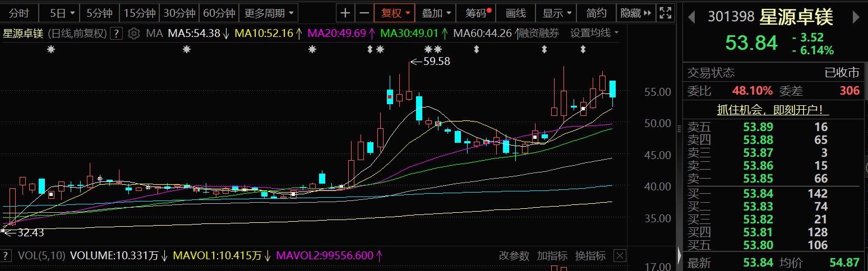Expand the 复权 dropdown
The image size is (868, 271).
pos(395,13)
